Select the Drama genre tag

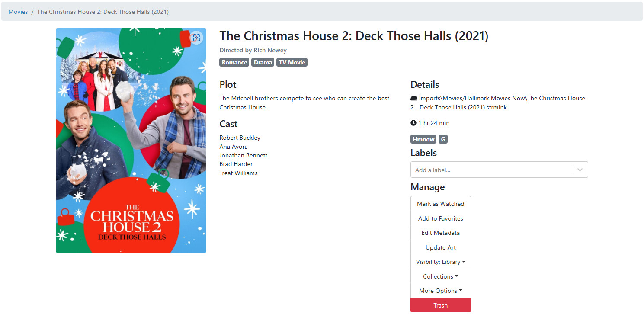(x=263, y=62)
